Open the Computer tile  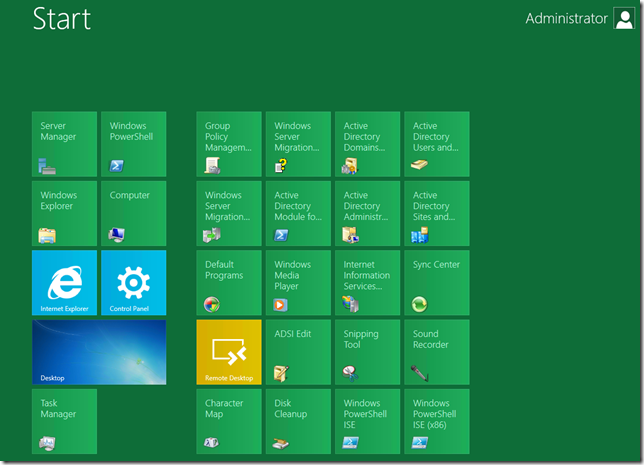[133, 214]
